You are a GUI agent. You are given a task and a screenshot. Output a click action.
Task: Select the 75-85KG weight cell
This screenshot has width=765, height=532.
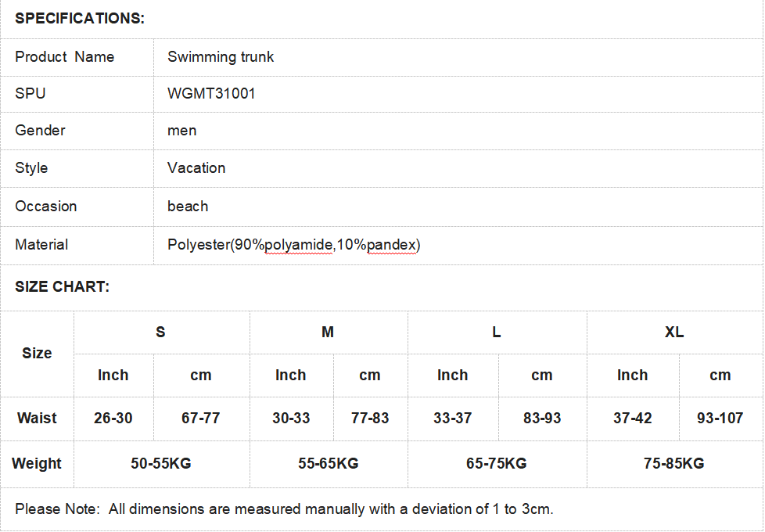pyautogui.click(x=673, y=464)
